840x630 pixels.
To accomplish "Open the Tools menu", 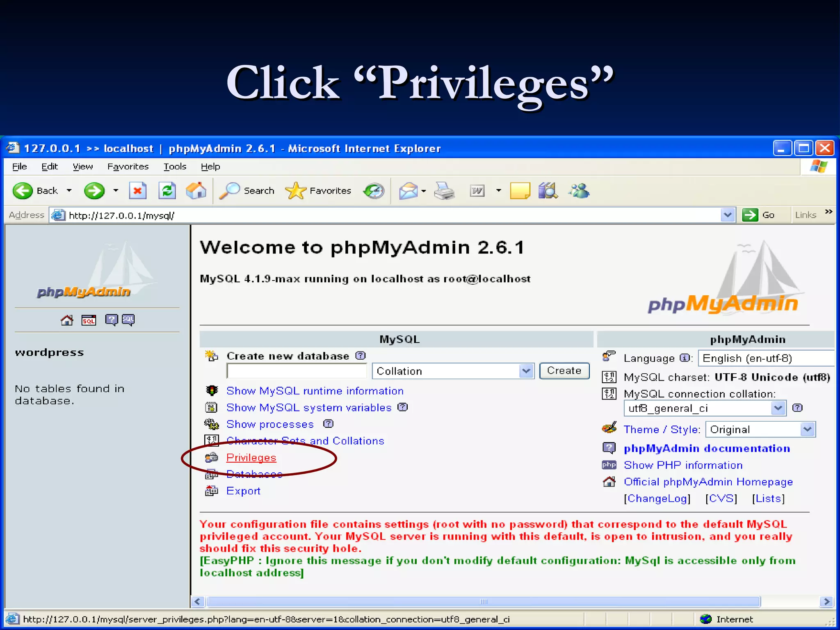I will tap(175, 167).
